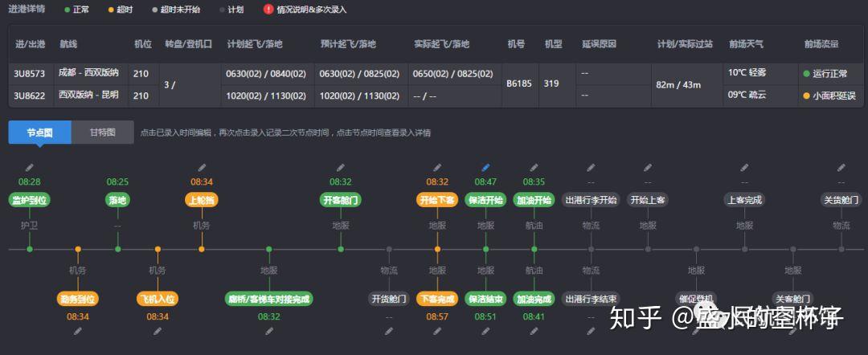The width and height of the screenshot is (868, 355).
Task: Click aircraft registration B6185
Action: coord(519,84)
